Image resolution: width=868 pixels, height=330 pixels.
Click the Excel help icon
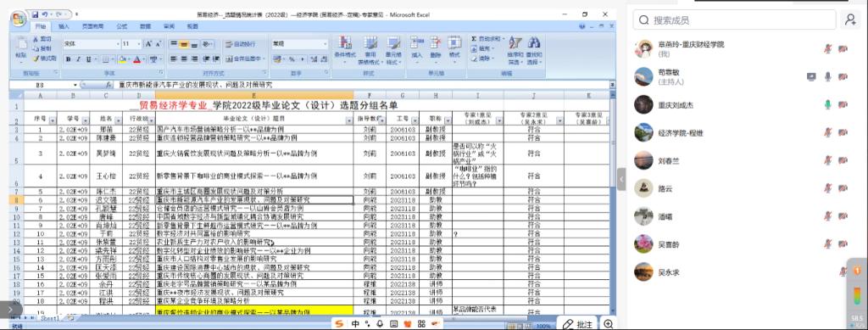(581, 26)
